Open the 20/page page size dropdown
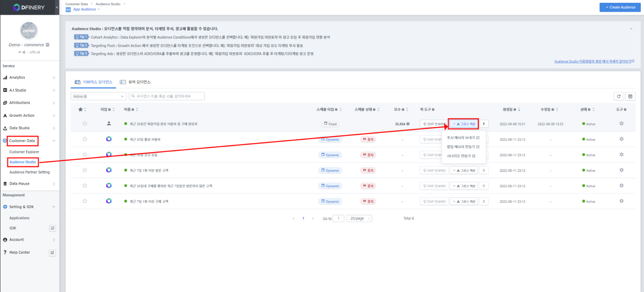This screenshot has width=644, height=292. 359,218
